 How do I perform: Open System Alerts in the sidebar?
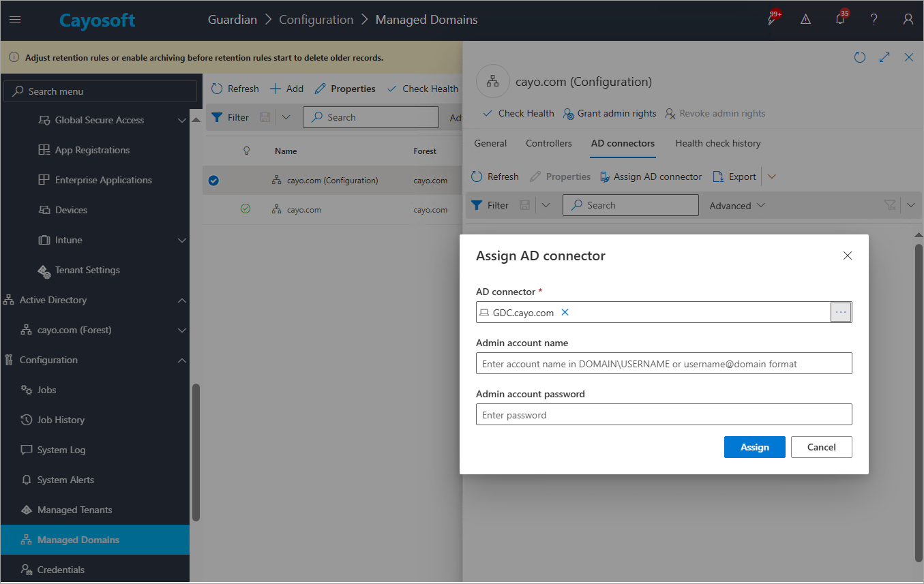click(65, 480)
